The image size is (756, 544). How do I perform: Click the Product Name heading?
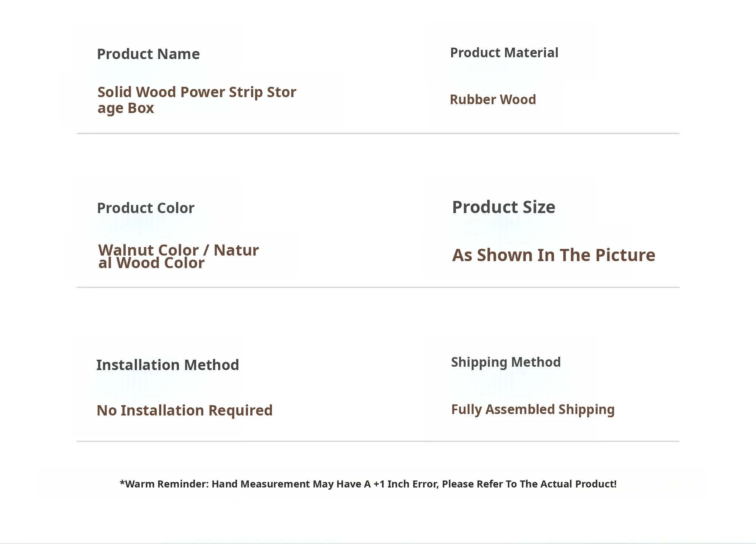point(148,54)
